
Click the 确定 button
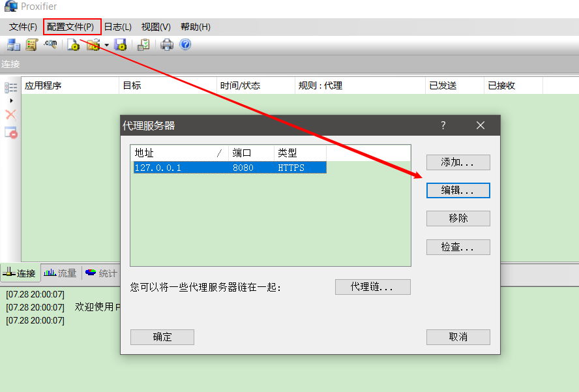point(162,337)
